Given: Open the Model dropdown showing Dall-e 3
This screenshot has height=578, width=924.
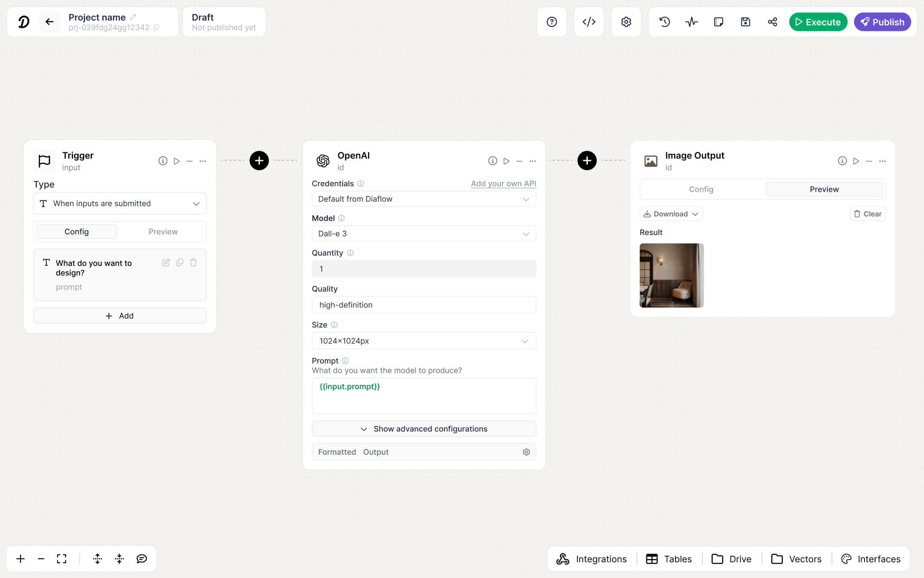Looking at the screenshot, I should [x=423, y=233].
